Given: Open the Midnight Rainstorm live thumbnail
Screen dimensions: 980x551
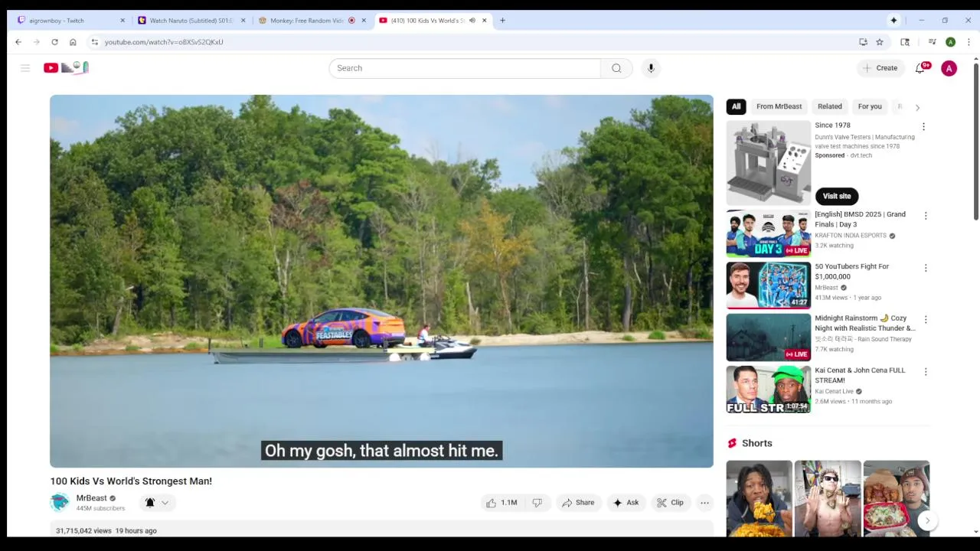Looking at the screenshot, I should coord(768,337).
